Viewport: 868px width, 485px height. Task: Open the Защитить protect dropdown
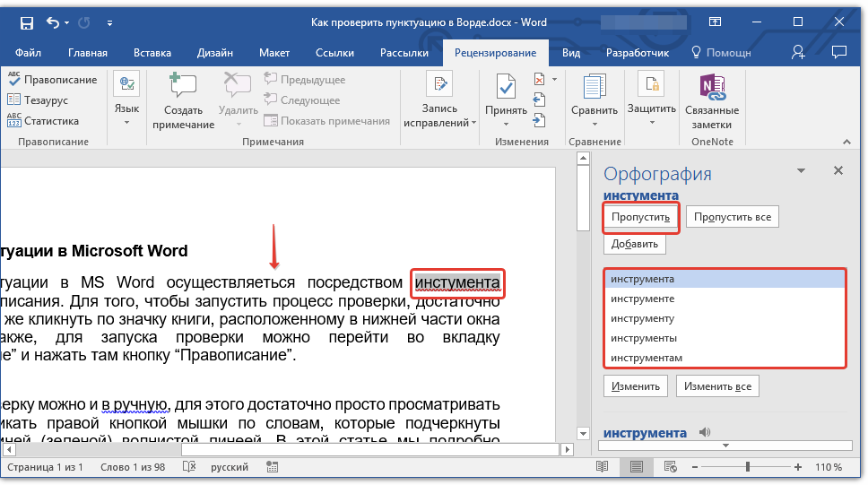click(x=651, y=112)
